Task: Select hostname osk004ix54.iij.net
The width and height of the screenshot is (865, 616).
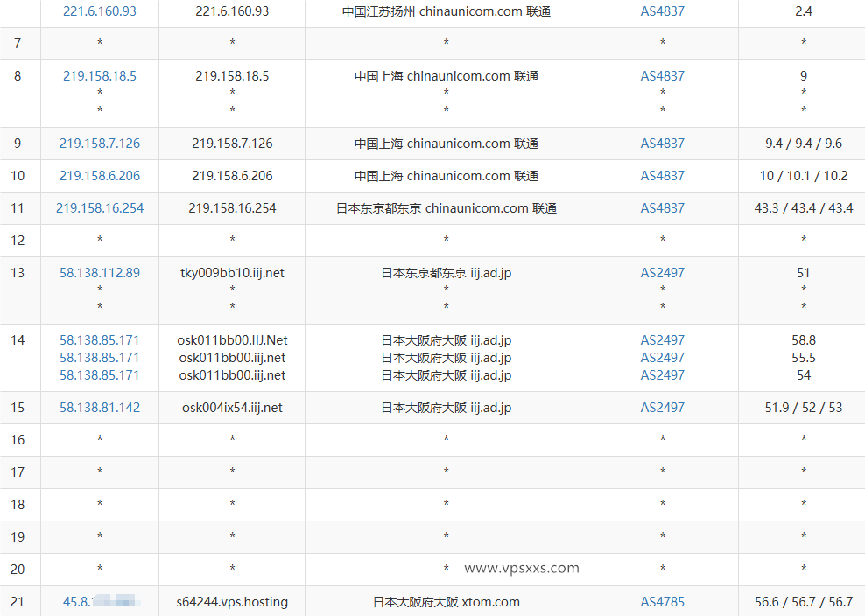Action: click(232, 408)
